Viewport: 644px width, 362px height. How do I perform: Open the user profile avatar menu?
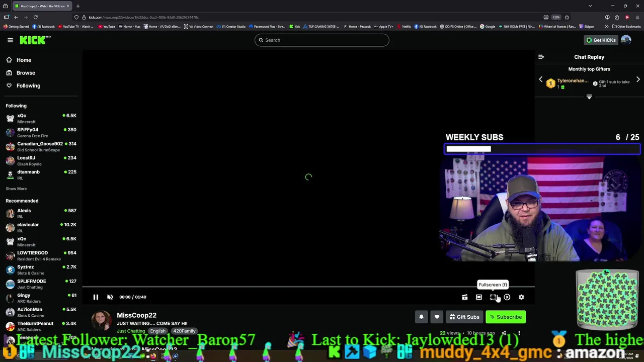626,40
